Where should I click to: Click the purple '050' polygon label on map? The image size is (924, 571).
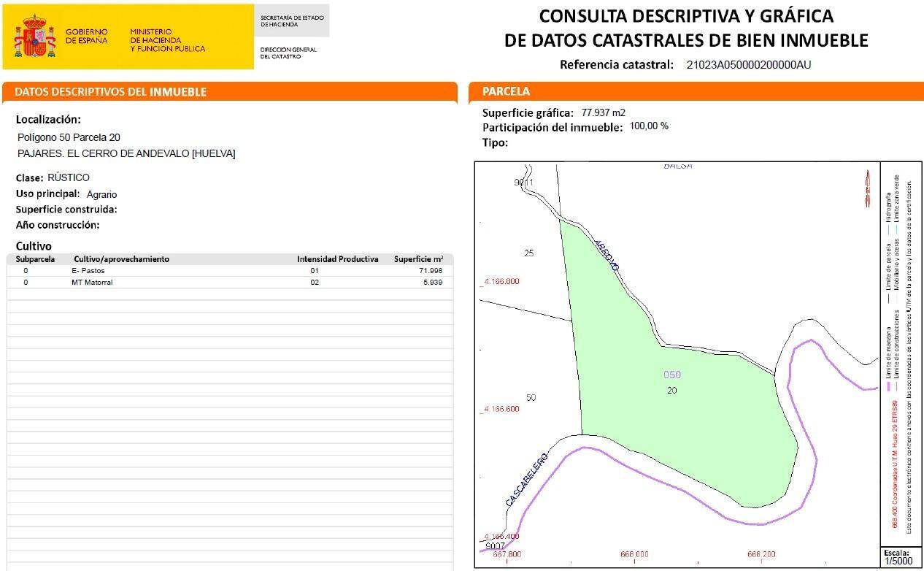coord(672,375)
